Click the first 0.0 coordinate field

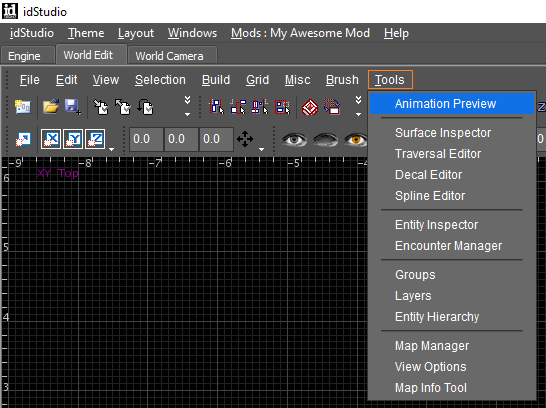[146, 139]
